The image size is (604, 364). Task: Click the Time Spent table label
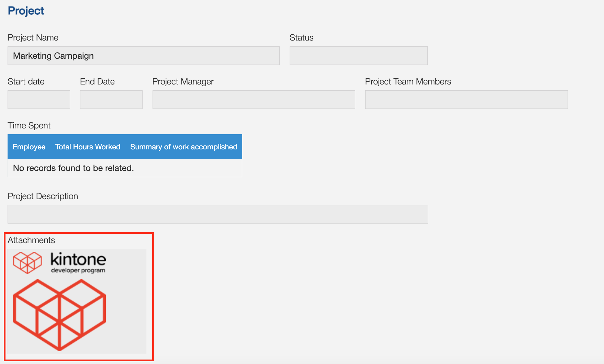(29, 125)
